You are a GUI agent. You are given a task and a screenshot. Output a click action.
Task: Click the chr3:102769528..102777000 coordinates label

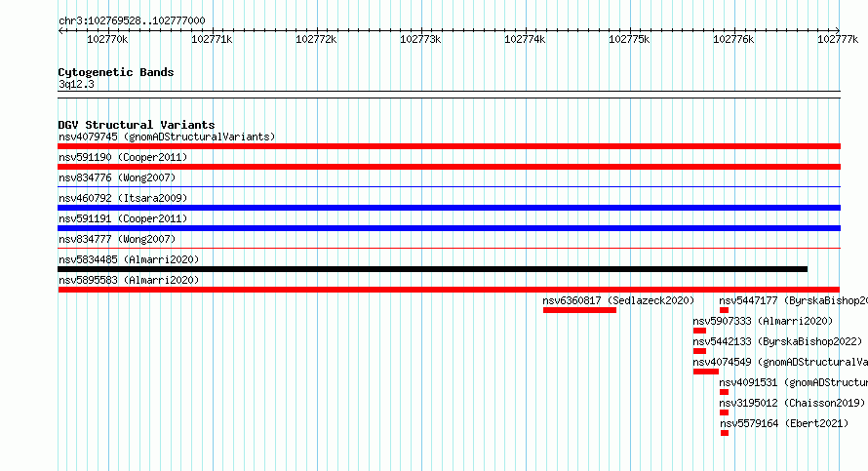132,20
